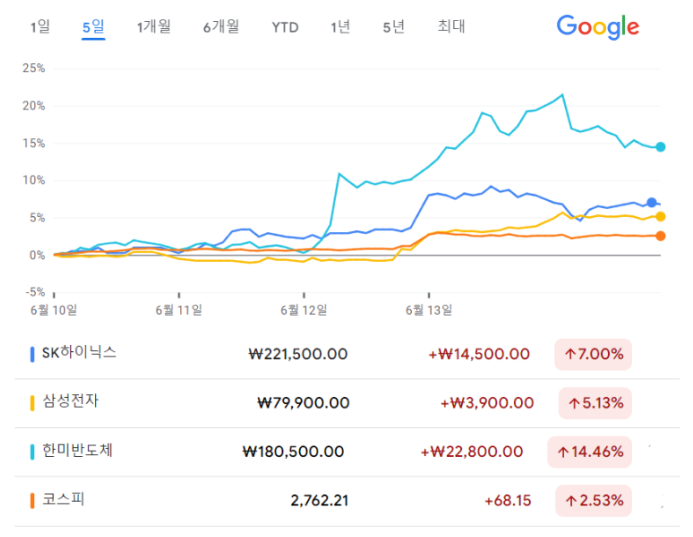
Task: Click the 10% y-axis label
Action: 34,180
